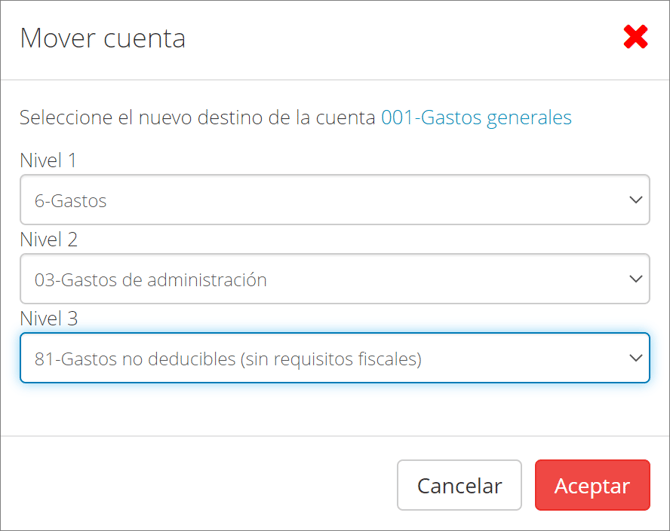Click the chevron arrow of Nivel 2 dropdown

pyautogui.click(x=636, y=279)
